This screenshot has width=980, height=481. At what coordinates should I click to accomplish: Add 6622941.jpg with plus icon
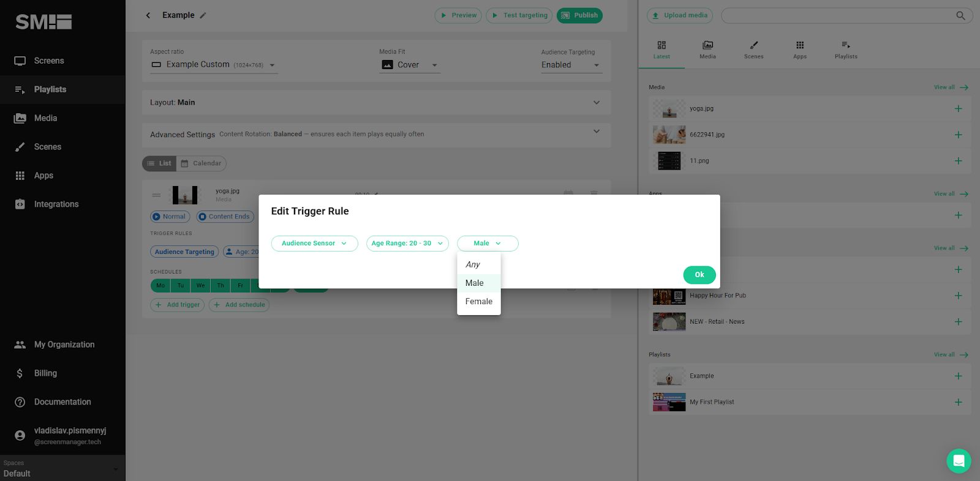[958, 135]
